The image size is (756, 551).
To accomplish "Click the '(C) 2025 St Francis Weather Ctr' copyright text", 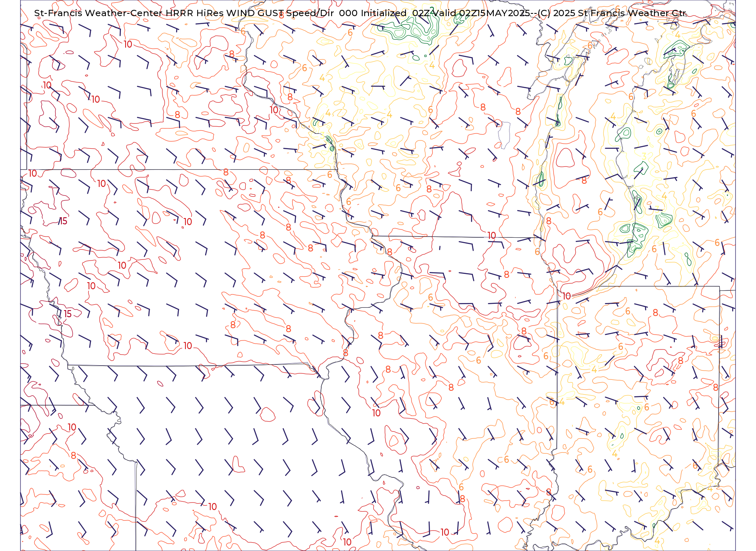I will tap(612, 13).
